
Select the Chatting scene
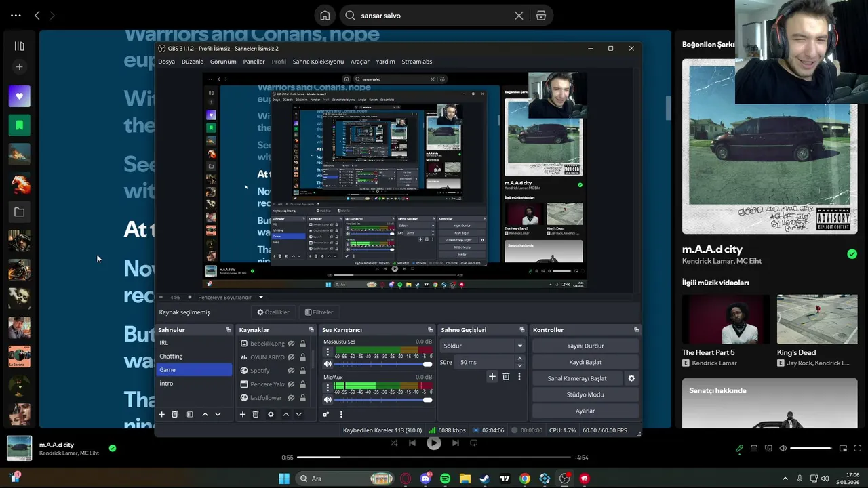(195, 357)
